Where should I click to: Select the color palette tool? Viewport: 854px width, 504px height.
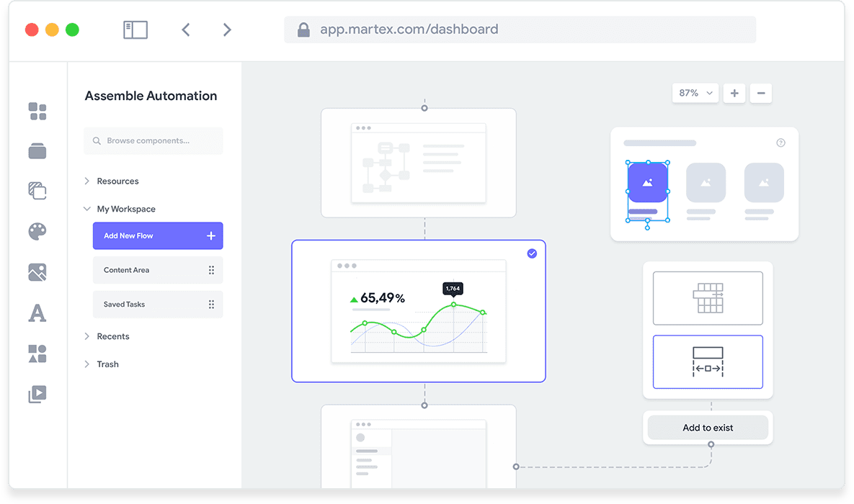click(37, 231)
